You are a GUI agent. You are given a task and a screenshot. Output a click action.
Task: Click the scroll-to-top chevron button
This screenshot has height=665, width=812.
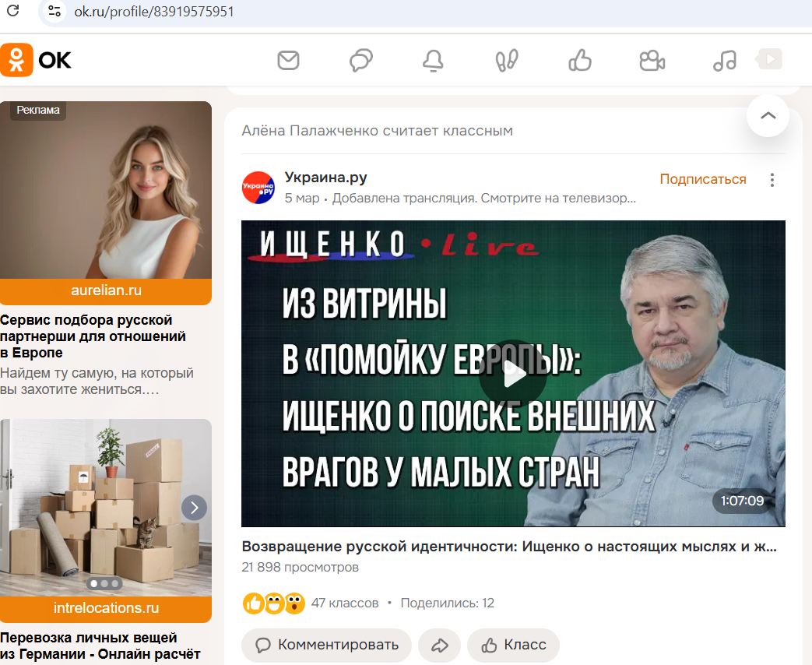coord(768,115)
